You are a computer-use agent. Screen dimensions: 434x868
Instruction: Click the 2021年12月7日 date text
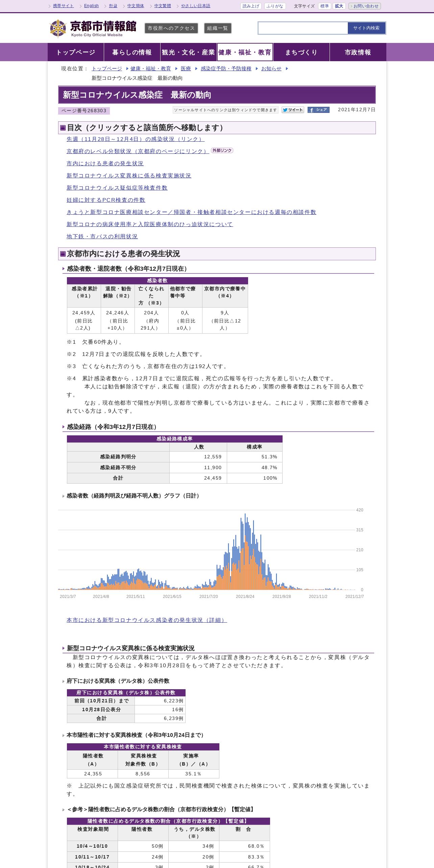coord(357,110)
